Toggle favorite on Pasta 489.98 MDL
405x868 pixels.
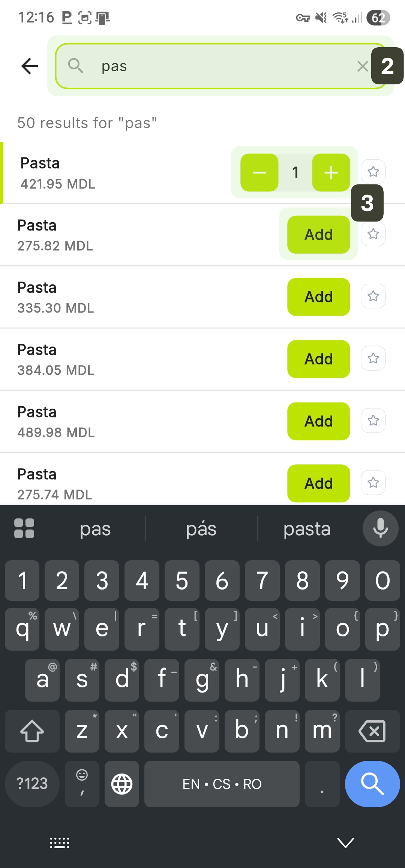373,421
